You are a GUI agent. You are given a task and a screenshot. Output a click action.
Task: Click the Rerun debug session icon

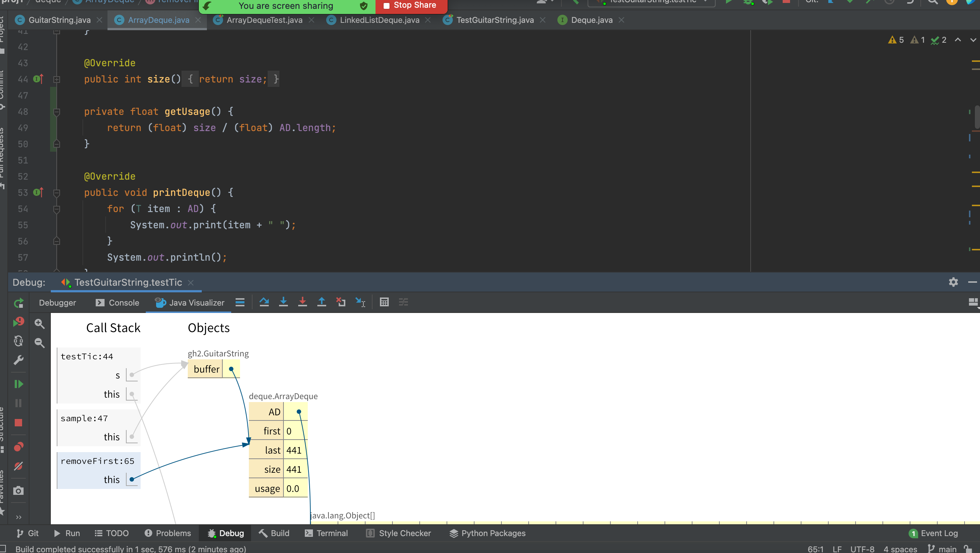18,303
